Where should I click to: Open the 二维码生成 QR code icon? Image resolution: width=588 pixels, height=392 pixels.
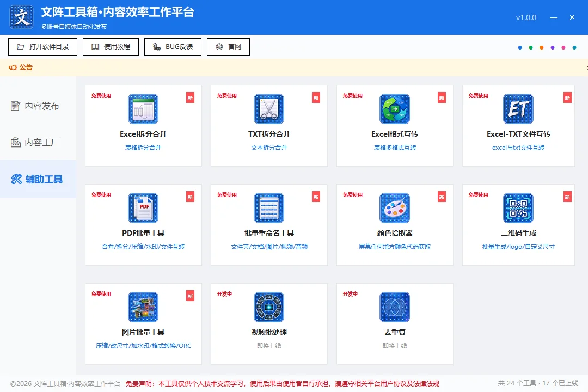coord(518,208)
